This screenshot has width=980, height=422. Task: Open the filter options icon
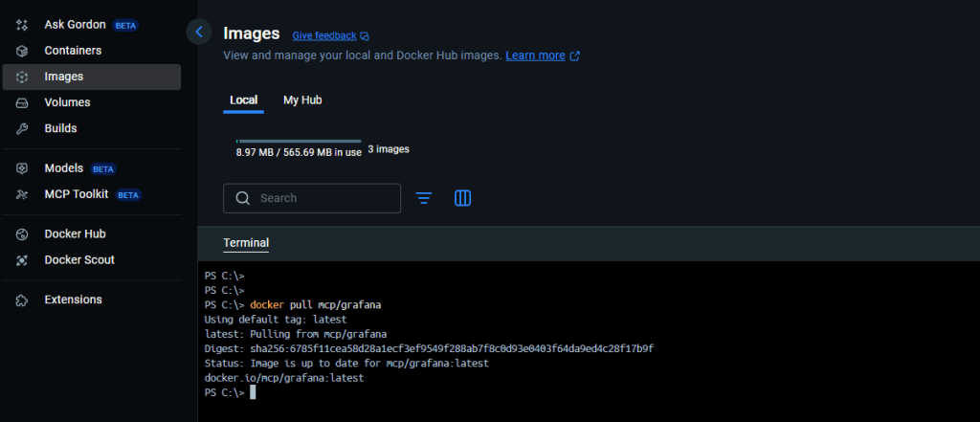(424, 198)
